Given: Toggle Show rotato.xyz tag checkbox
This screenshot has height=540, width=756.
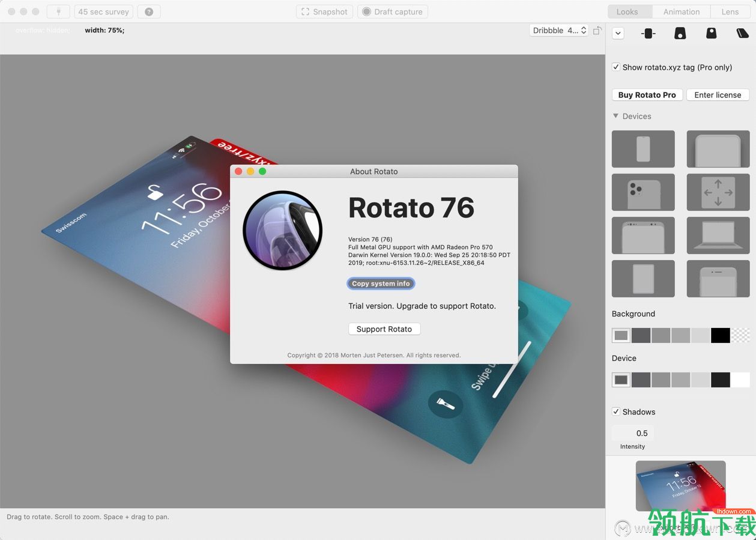Looking at the screenshot, I should 616,67.
